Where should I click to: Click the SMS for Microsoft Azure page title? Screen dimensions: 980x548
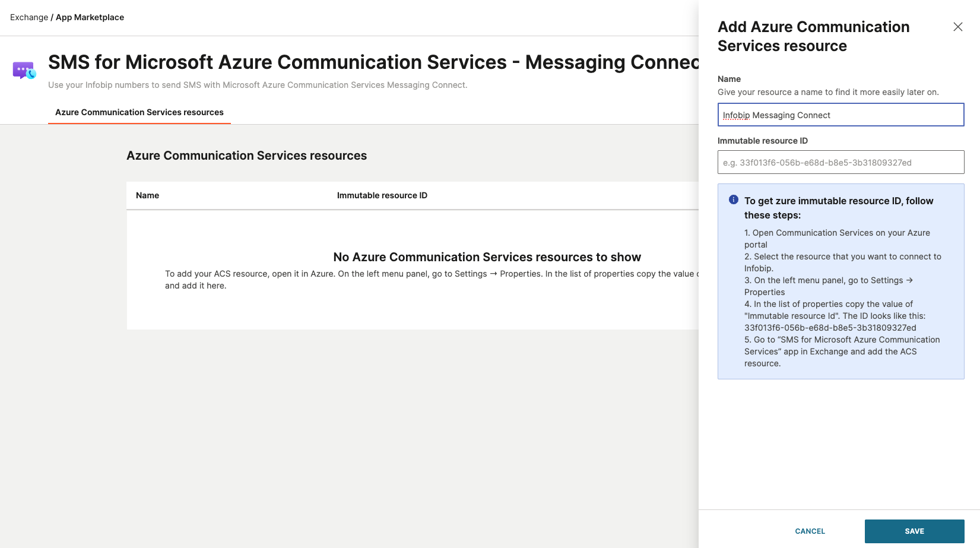[x=373, y=62]
